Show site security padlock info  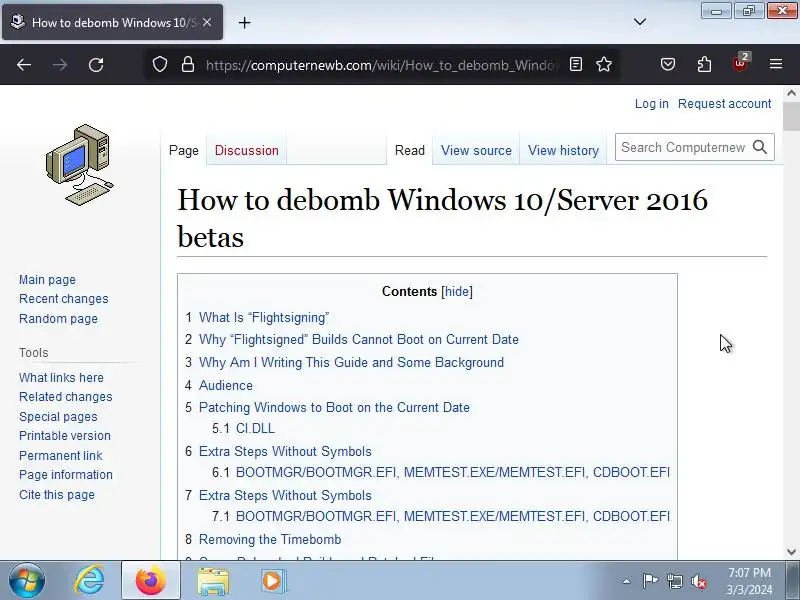[x=188, y=64]
